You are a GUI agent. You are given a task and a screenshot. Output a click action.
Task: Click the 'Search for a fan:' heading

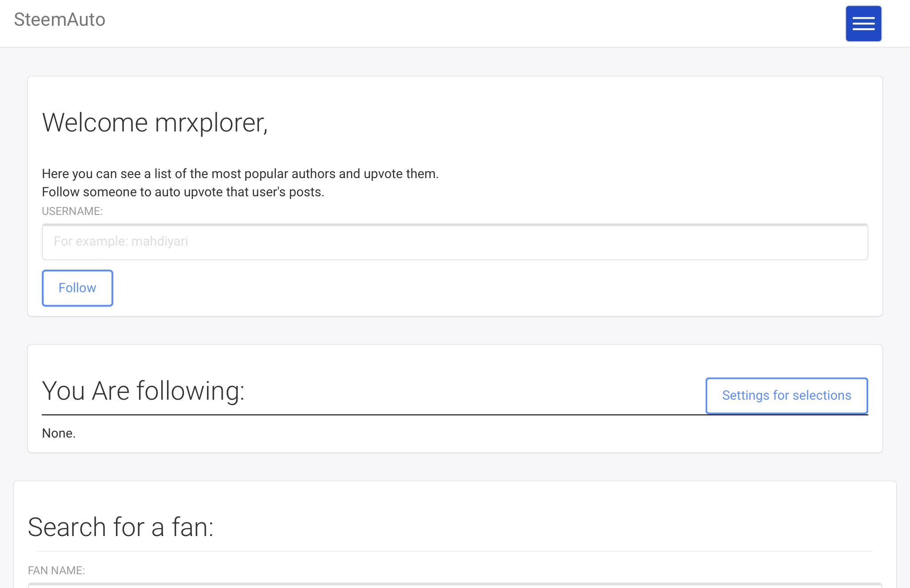(x=120, y=527)
